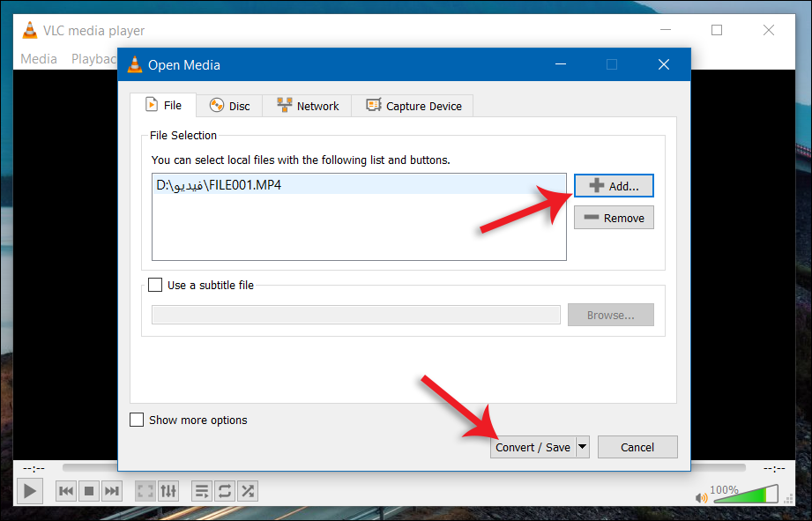Screen dimensions: 812x521
Task: Click the Cancel button
Action: 637,447
